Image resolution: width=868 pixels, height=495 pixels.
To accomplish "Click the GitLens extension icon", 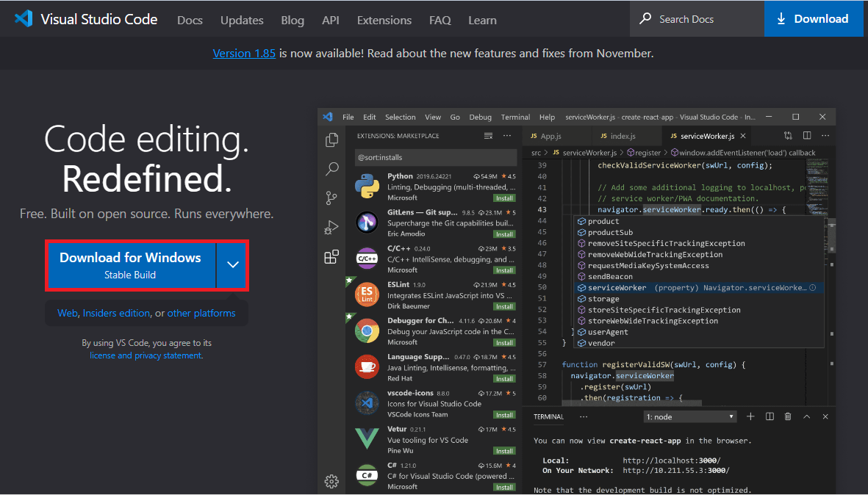I will pos(367,223).
